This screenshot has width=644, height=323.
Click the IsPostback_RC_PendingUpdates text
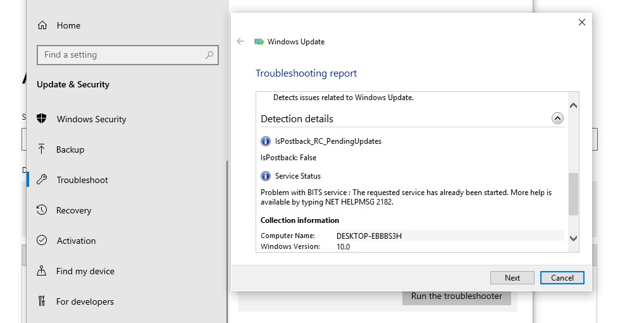pos(328,141)
